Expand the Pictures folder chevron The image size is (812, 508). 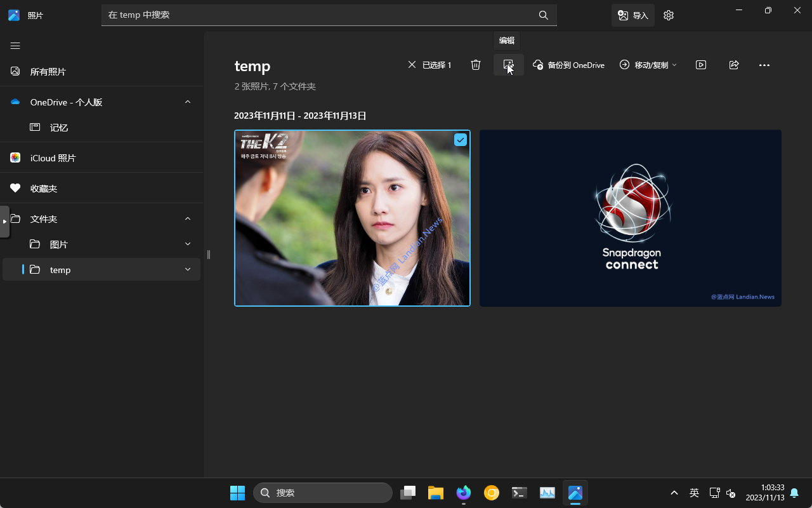pyautogui.click(x=188, y=244)
